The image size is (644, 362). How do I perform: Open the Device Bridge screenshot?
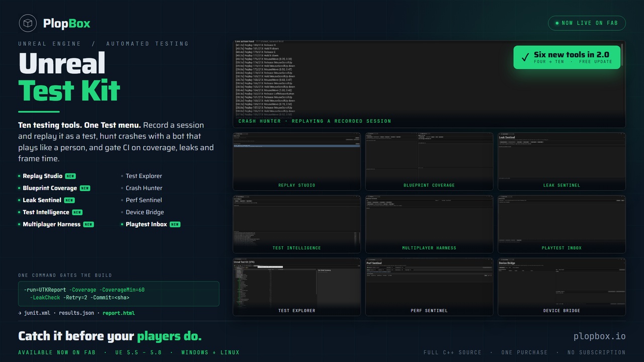pos(561,287)
